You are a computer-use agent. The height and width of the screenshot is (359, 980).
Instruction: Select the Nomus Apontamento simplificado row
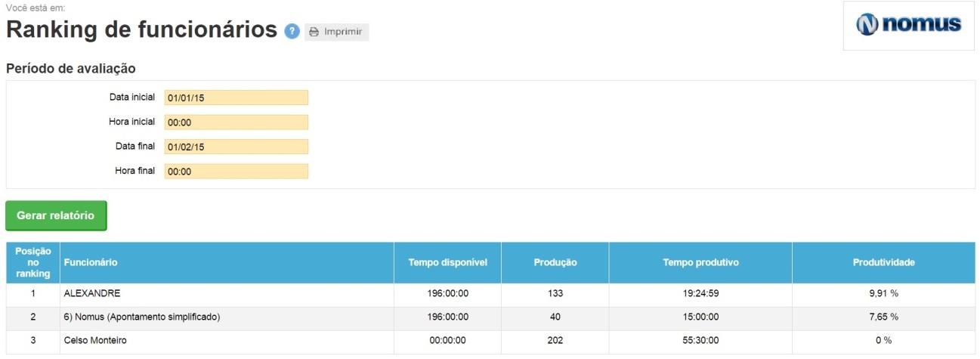click(490, 317)
